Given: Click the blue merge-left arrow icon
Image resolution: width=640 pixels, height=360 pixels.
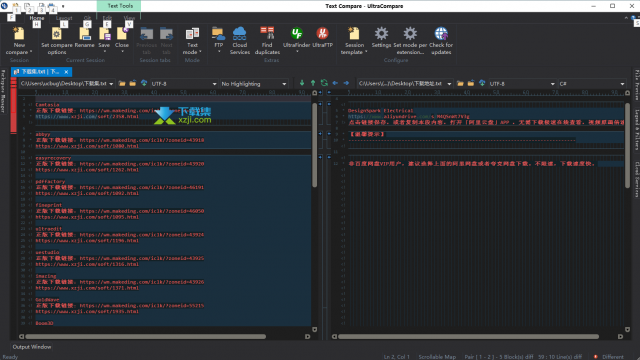Looking at the screenshot, I should [x=335, y=83].
